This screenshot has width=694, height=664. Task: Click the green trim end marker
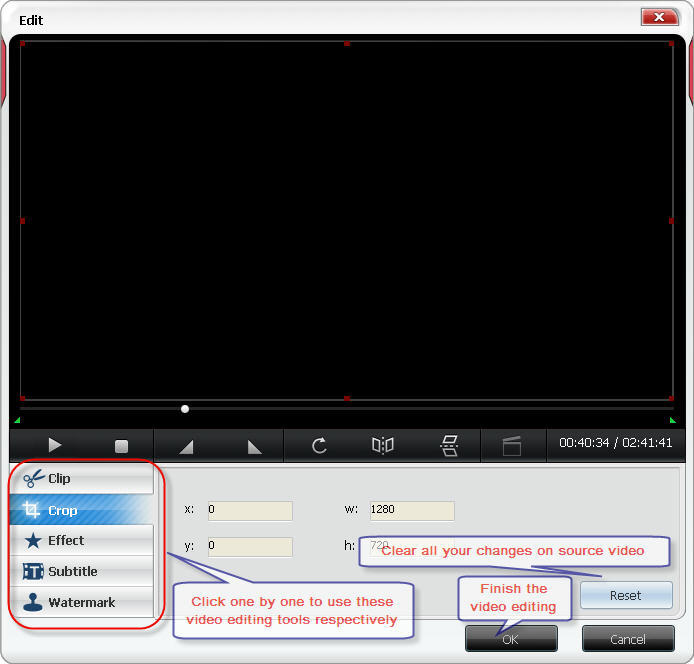[x=673, y=420]
